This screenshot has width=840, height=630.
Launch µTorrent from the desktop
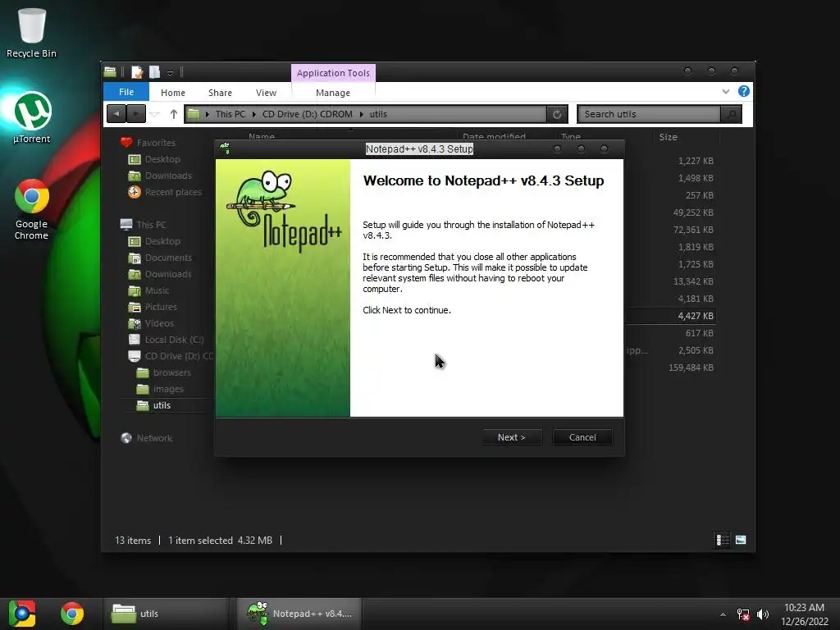[x=32, y=117]
